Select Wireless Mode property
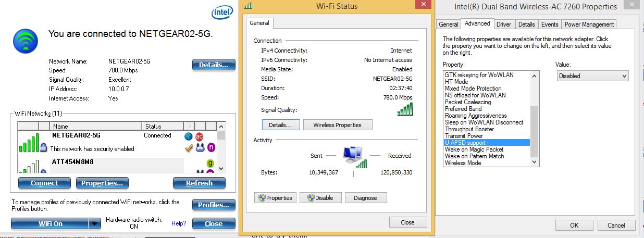 pos(463,163)
